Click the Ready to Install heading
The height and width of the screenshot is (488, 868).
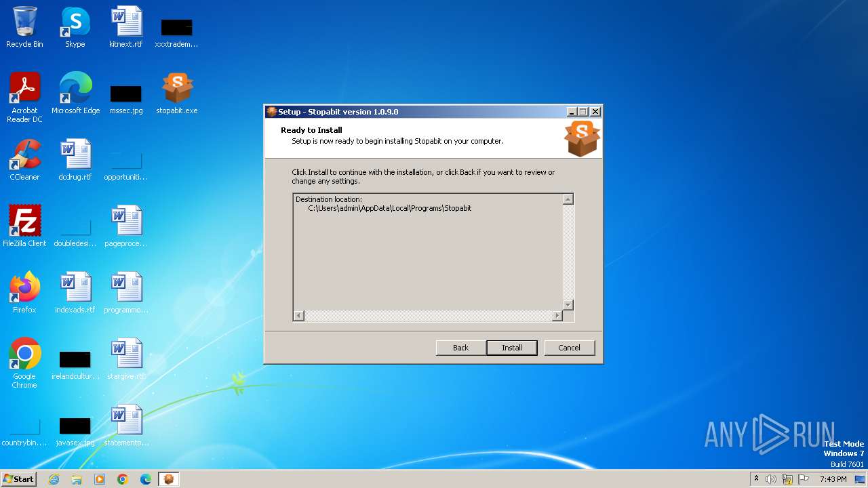coord(311,130)
